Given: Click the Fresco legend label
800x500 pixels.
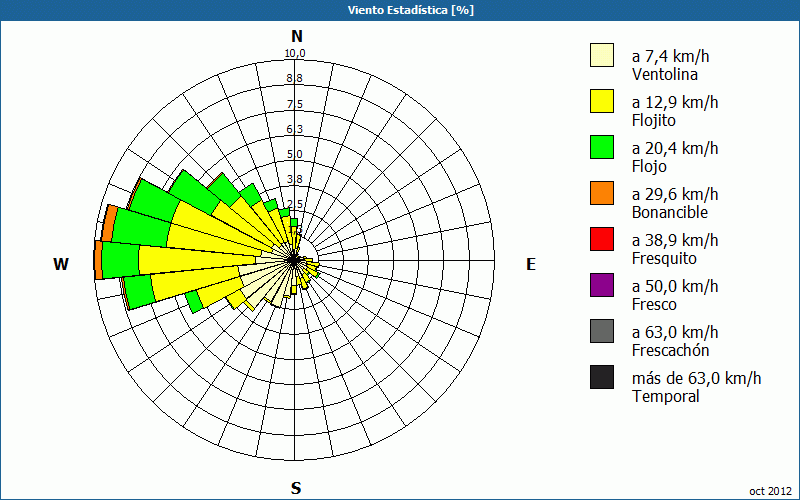Looking at the screenshot, I should (x=654, y=304).
